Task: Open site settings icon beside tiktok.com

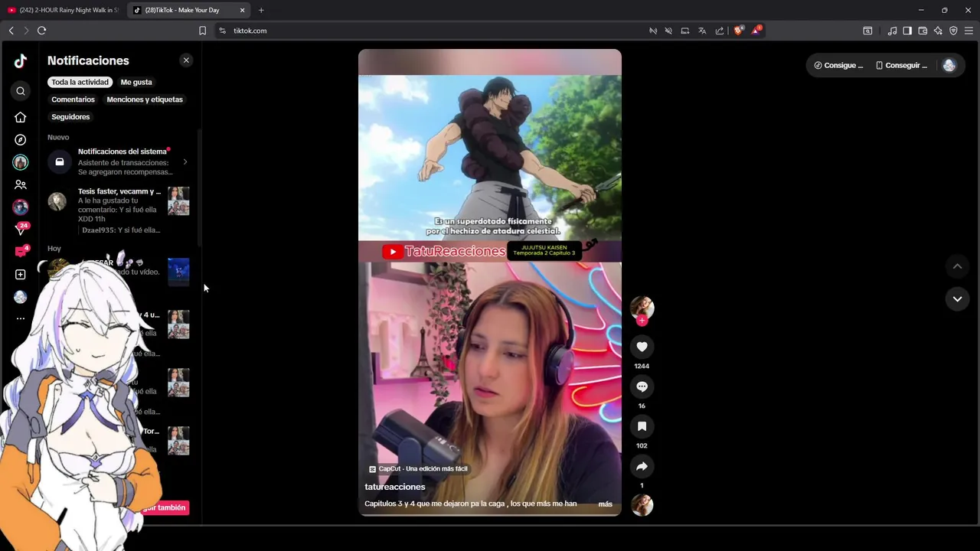Action: point(222,31)
